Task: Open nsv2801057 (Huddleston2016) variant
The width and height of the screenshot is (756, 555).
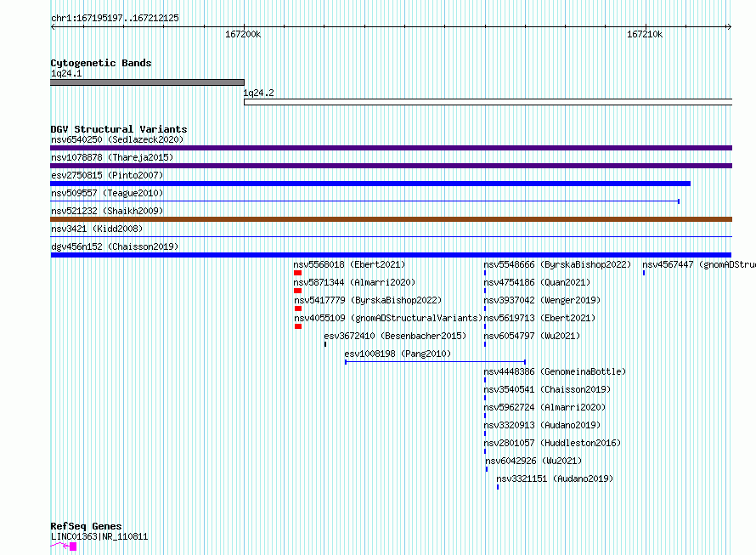Action: [x=552, y=443]
